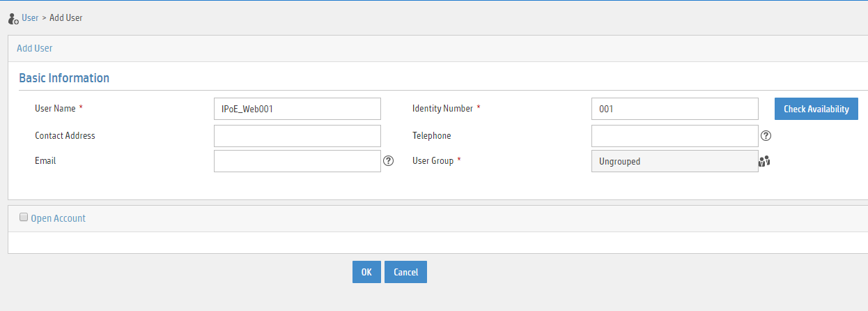Focus the User Name field containing IPoE_Web001

297,109
